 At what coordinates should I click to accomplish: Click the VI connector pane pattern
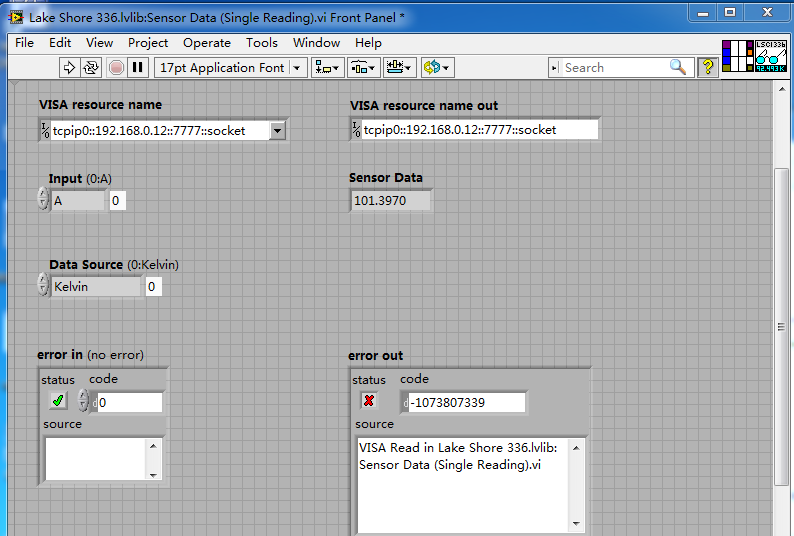click(x=738, y=56)
